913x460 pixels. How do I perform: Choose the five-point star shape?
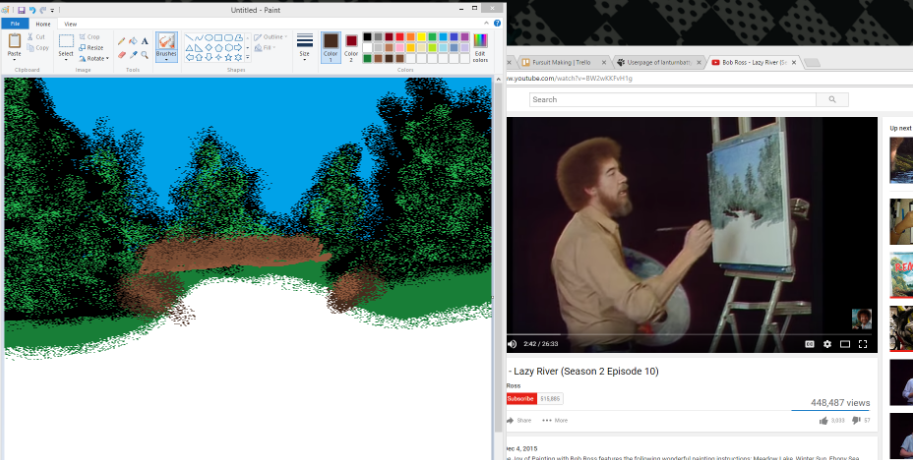click(228, 58)
